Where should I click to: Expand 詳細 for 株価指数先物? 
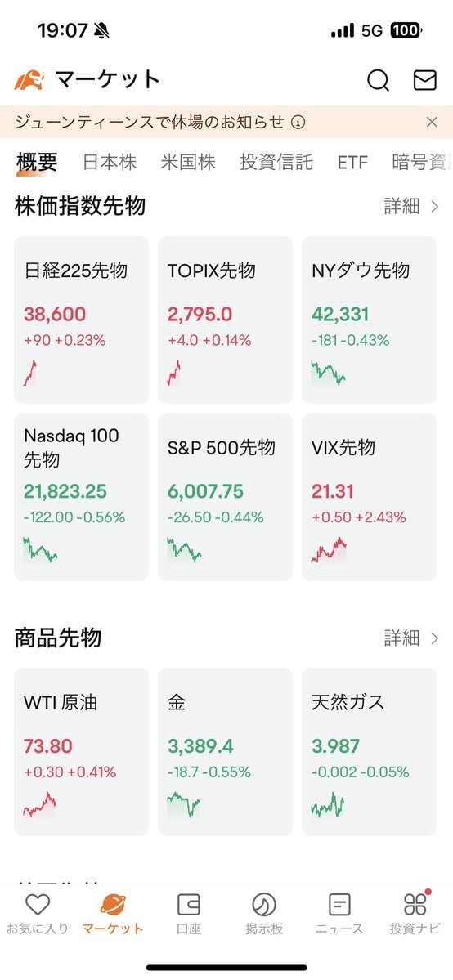point(411,206)
